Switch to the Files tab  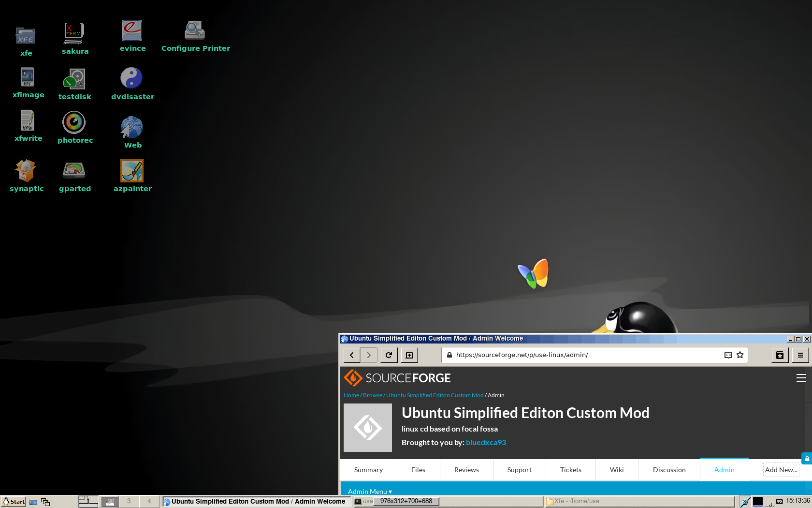click(x=418, y=470)
